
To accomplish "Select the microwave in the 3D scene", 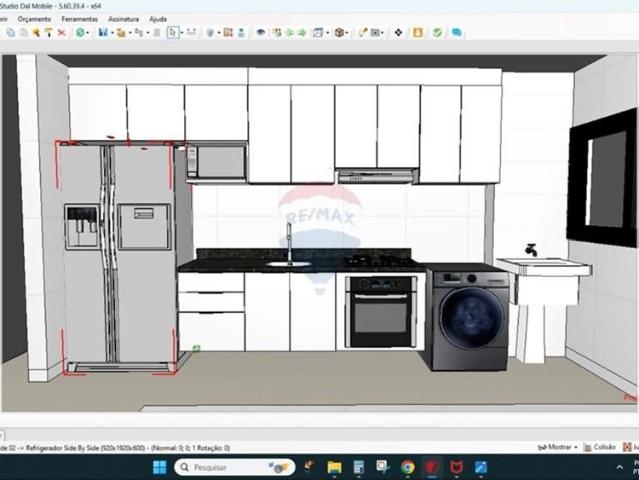I will coord(216,162).
